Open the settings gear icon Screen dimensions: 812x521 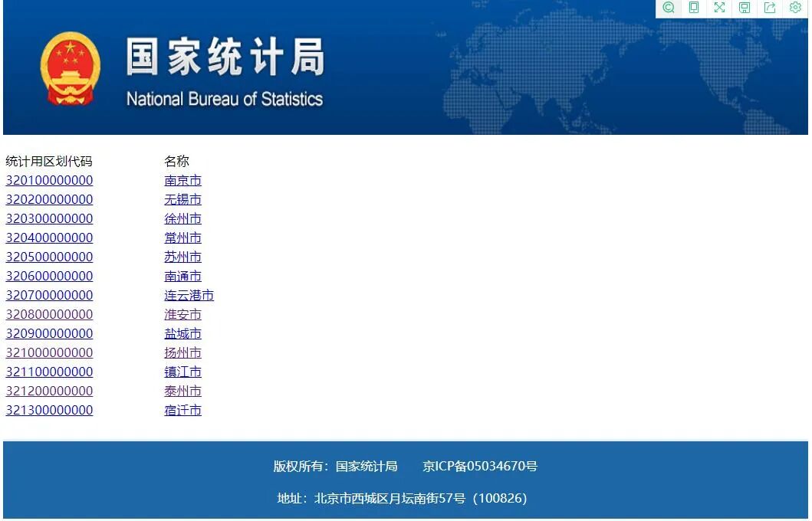coord(795,8)
